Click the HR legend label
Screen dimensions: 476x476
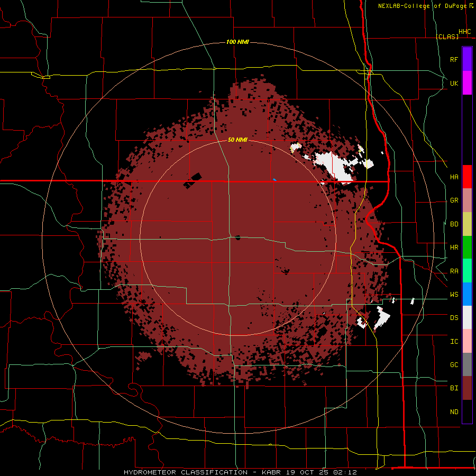(x=454, y=248)
